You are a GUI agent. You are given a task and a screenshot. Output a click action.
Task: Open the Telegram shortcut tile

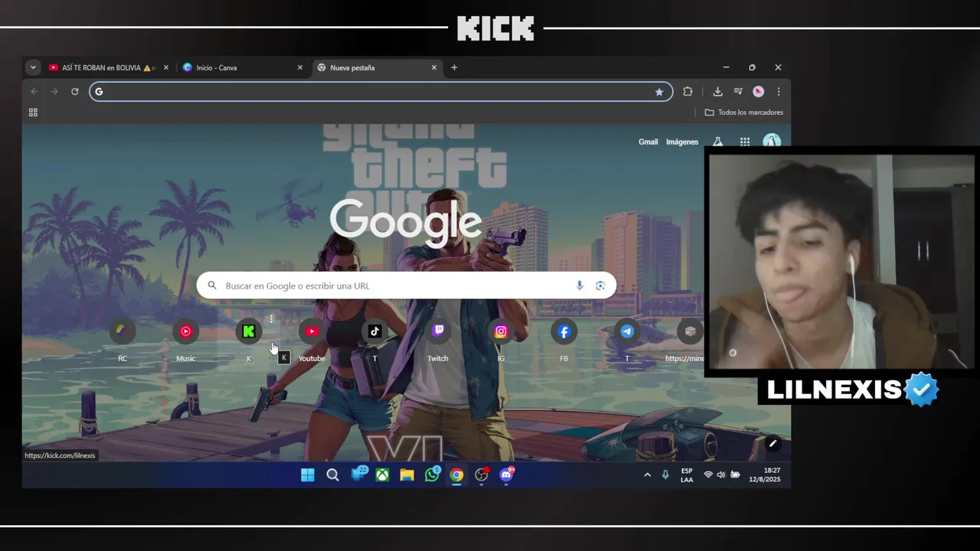(x=627, y=331)
